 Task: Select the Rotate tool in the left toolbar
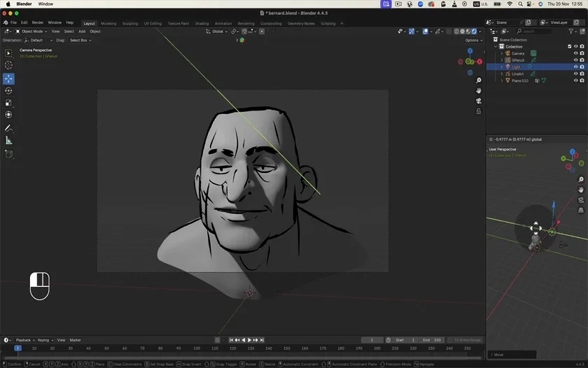(x=8, y=90)
